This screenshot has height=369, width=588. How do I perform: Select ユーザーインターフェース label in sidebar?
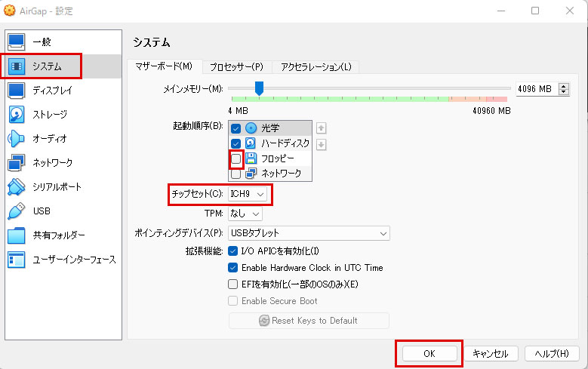click(x=74, y=260)
